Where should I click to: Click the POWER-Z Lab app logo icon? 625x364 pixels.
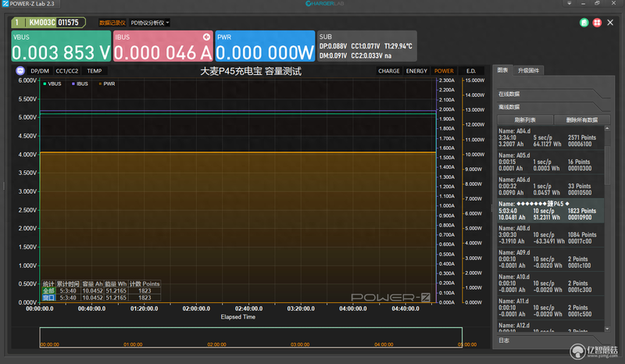click(5, 4)
